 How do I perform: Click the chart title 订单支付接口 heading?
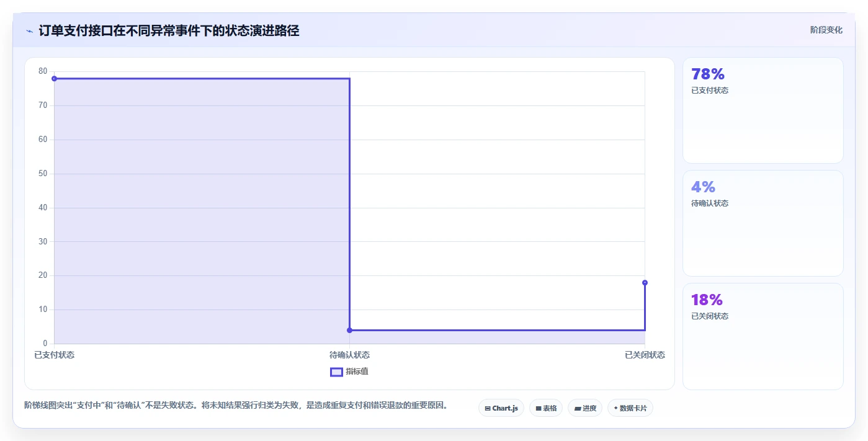coord(169,30)
